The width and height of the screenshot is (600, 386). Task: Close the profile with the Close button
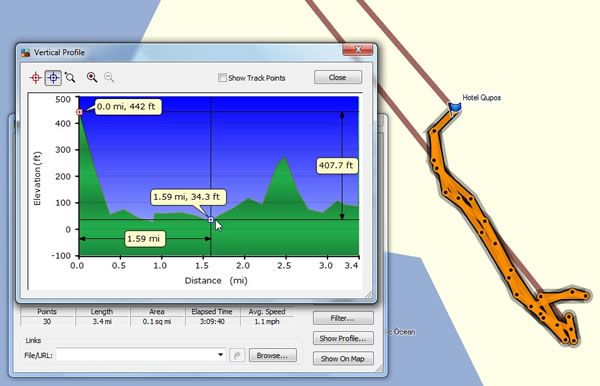click(338, 77)
